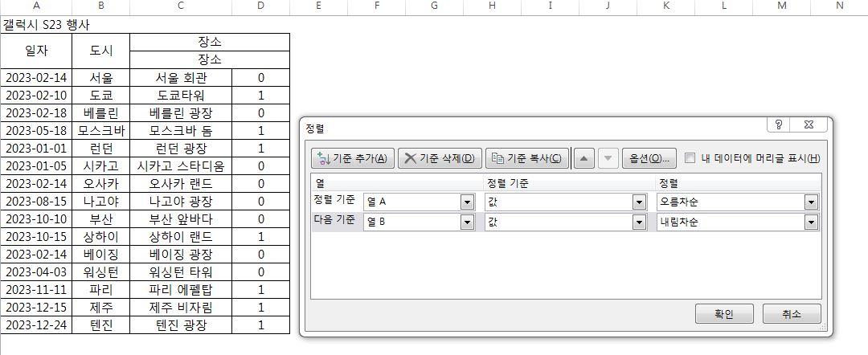Click the help question mark in 정렬 dialog
The height and width of the screenshot is (355, 868).
tap(780, 125)
